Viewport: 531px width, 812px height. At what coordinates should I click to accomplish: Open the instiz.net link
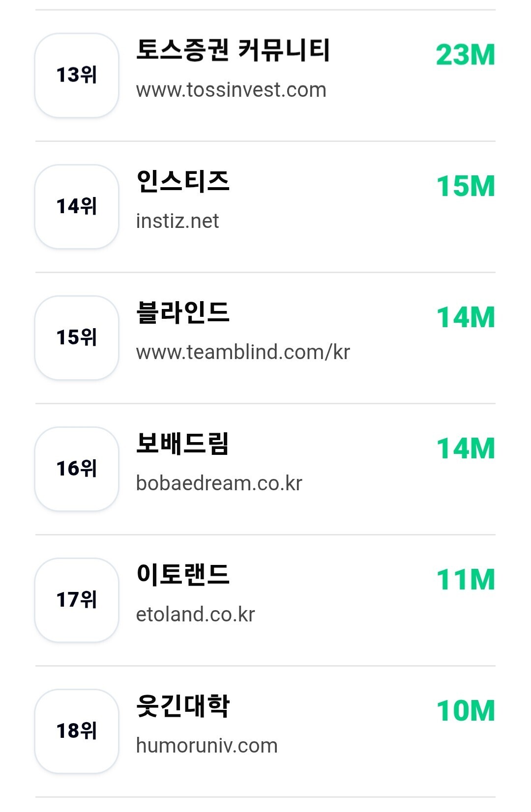click(177, 221)
